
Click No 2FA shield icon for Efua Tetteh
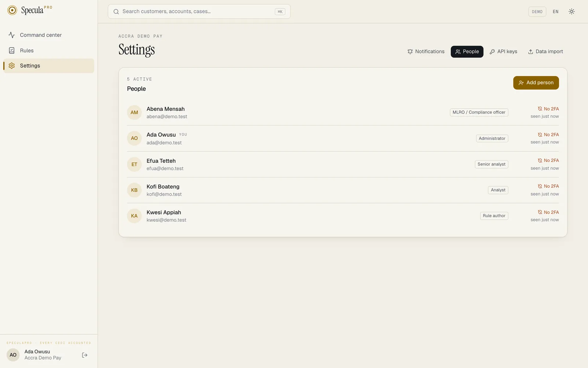[540, 160]
